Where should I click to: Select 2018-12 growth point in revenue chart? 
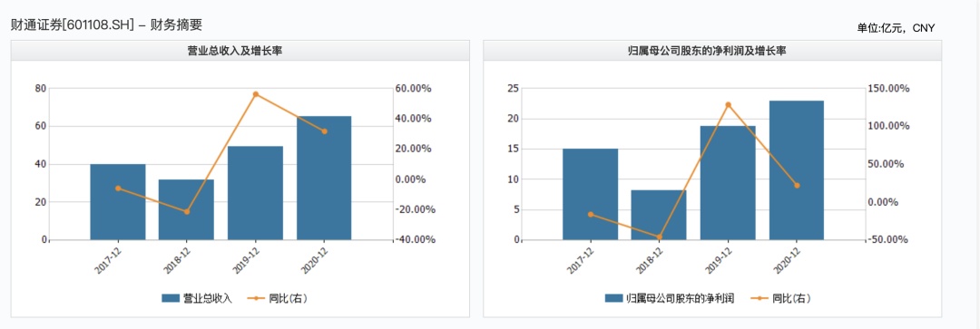186,212
